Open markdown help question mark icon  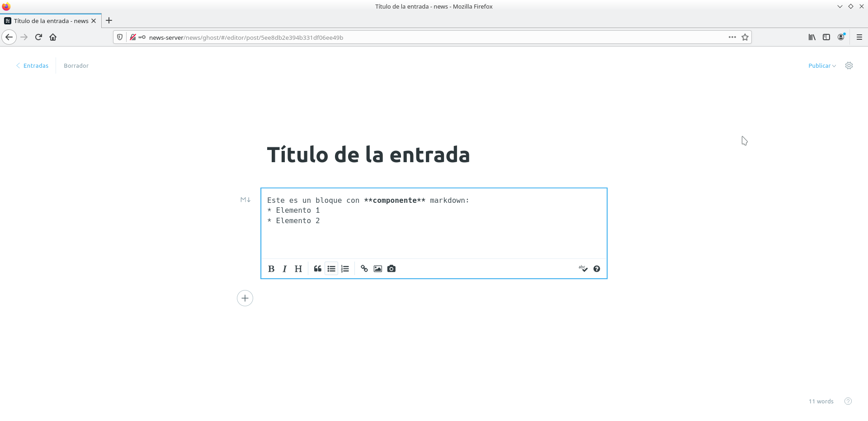[597, 269]
